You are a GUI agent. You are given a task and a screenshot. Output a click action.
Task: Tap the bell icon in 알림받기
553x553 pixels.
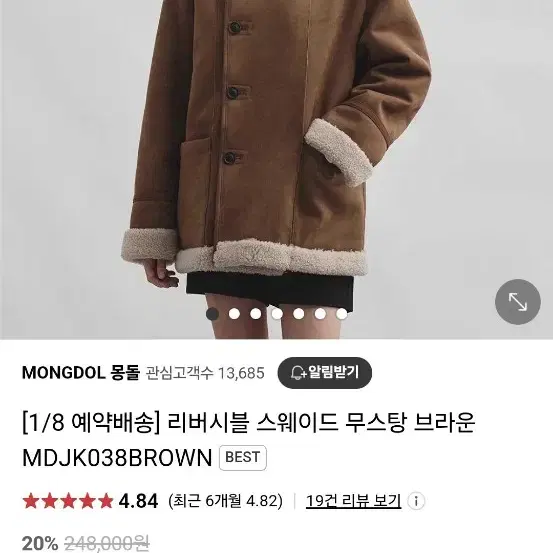(298, 373)
